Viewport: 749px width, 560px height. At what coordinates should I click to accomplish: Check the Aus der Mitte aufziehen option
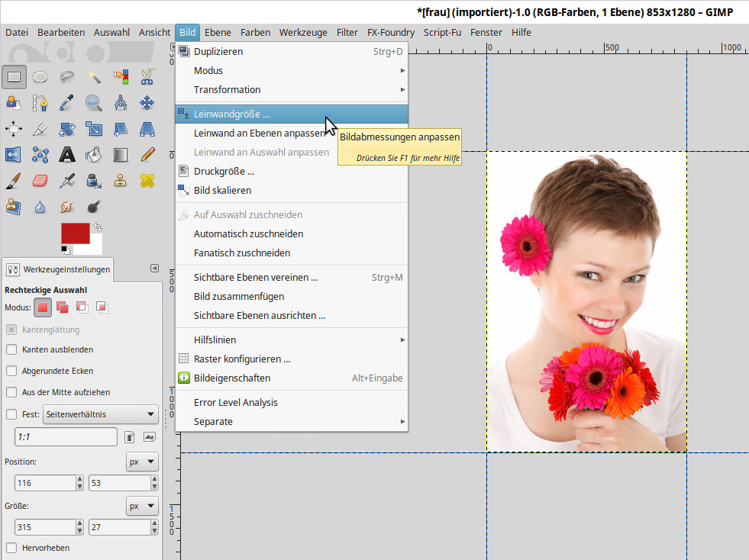pyautogui.click(x=11, y=392)
